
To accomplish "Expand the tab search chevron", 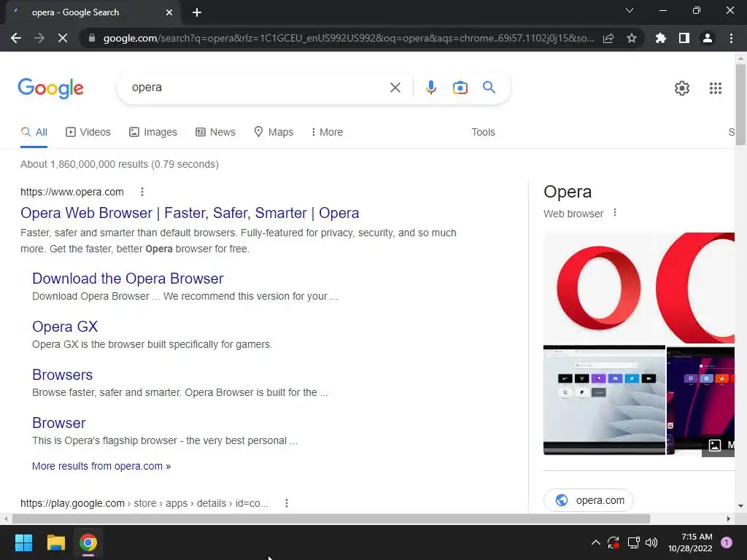I will [630, 10].
